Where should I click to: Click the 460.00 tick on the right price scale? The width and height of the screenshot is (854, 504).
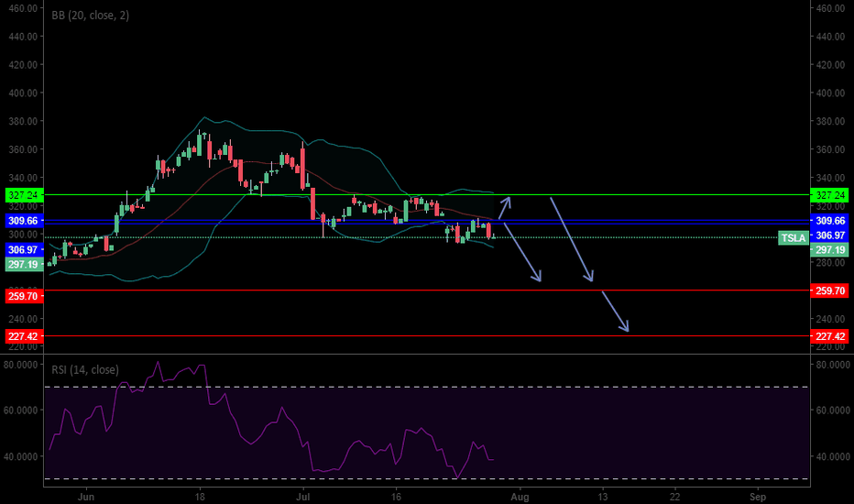click(x=830, y=8)
